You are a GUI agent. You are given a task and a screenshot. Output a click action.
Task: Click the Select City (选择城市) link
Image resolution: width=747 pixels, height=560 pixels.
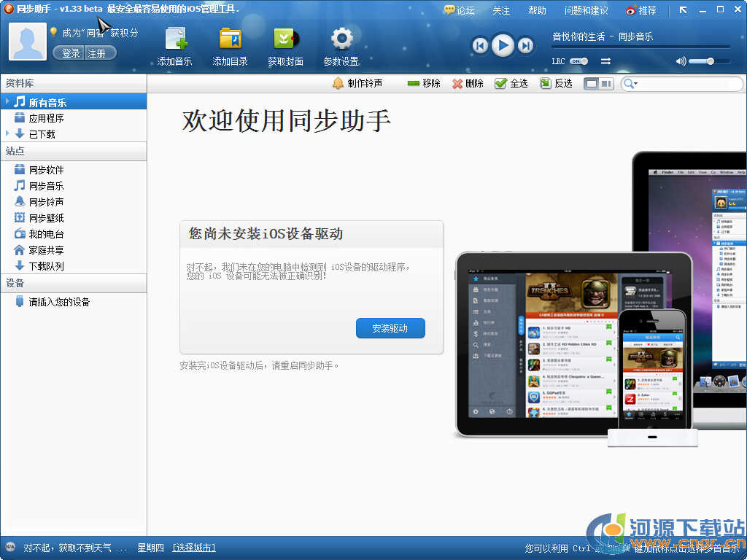coord(194,548)
